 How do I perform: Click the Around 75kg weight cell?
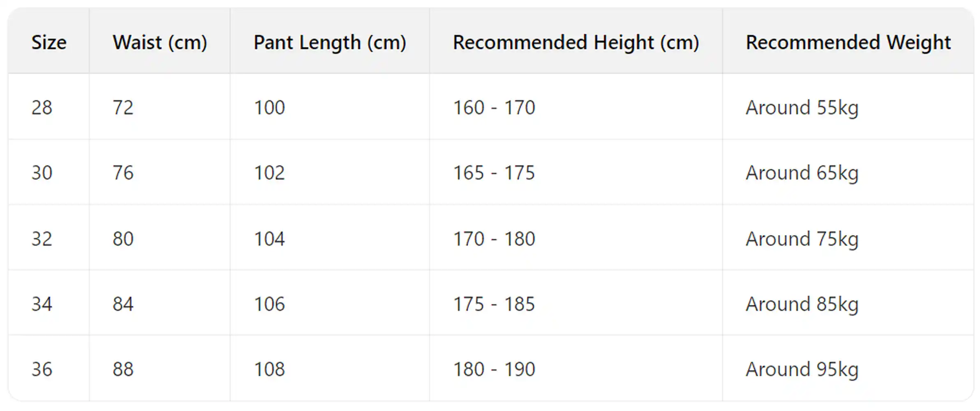coord(802,239)
